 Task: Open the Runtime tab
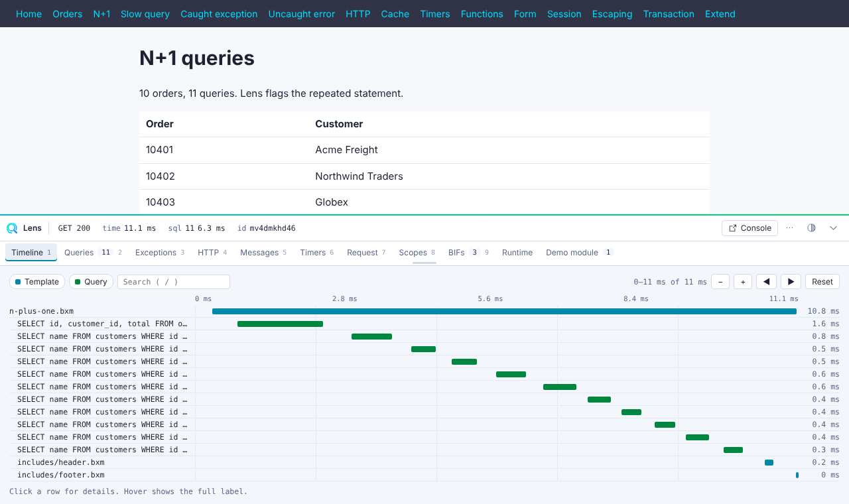point(517,253)
